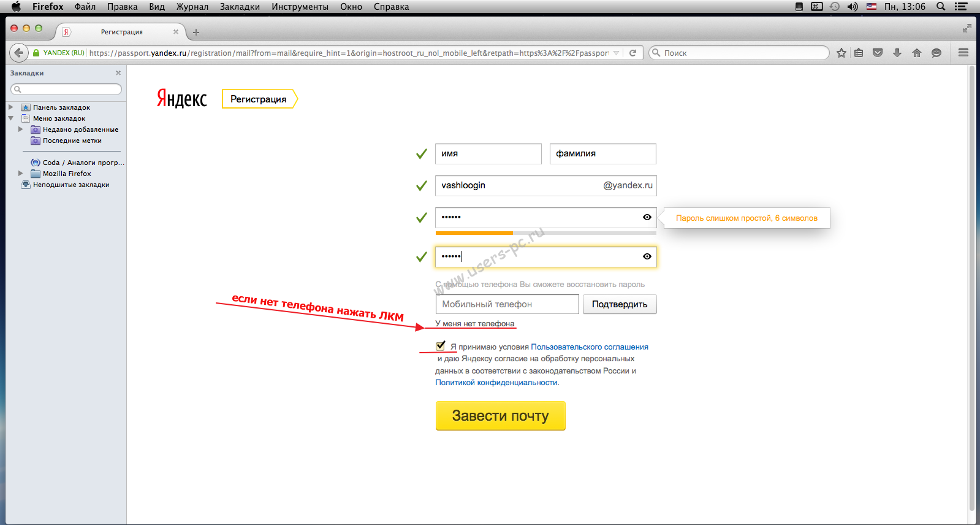Collapse Меню закладок tree item

point(10,118)
